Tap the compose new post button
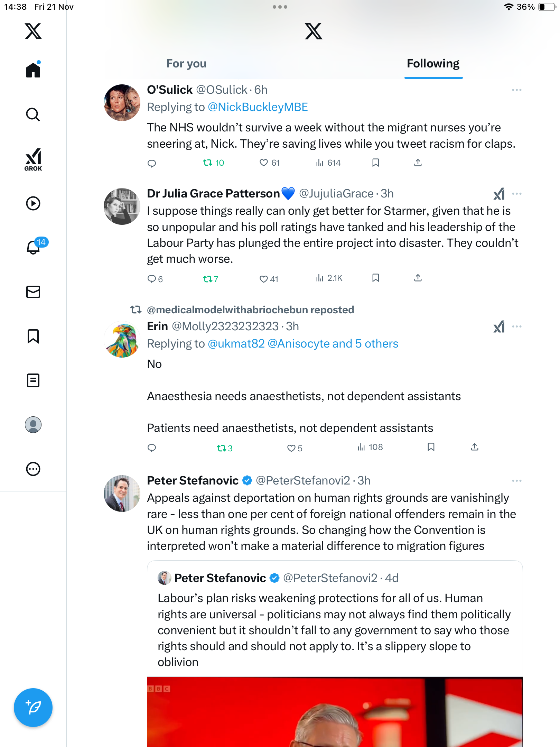 (33, 707)
